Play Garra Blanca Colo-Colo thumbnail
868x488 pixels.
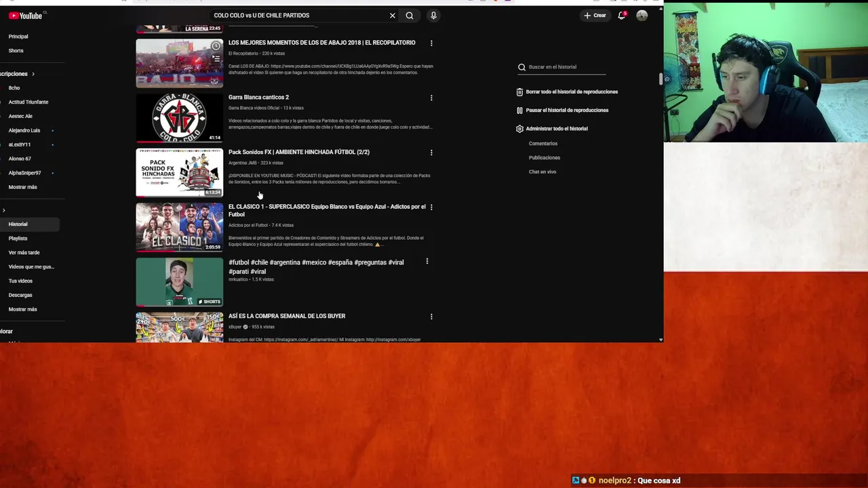pos(179,118)
